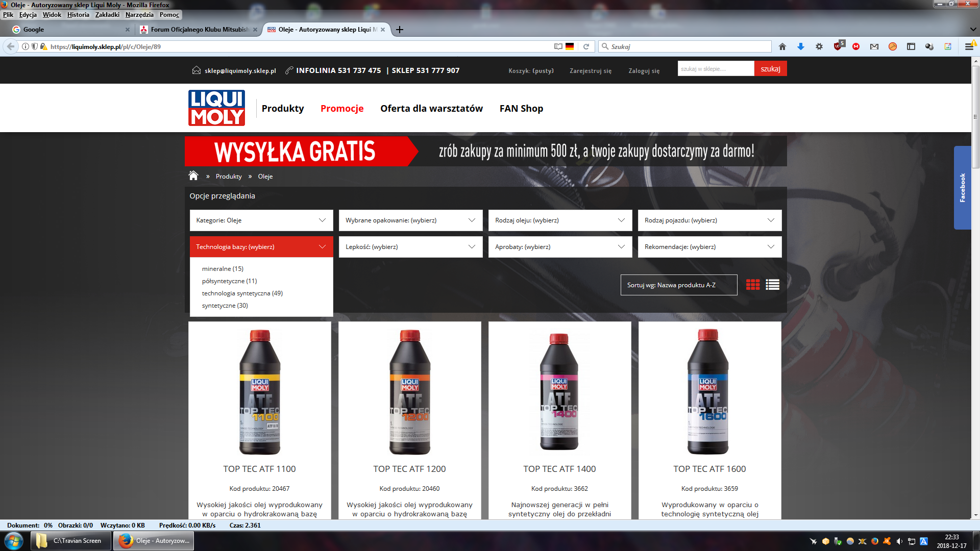Select półsyntetyczne (11) option

click(x=229, y=281)
